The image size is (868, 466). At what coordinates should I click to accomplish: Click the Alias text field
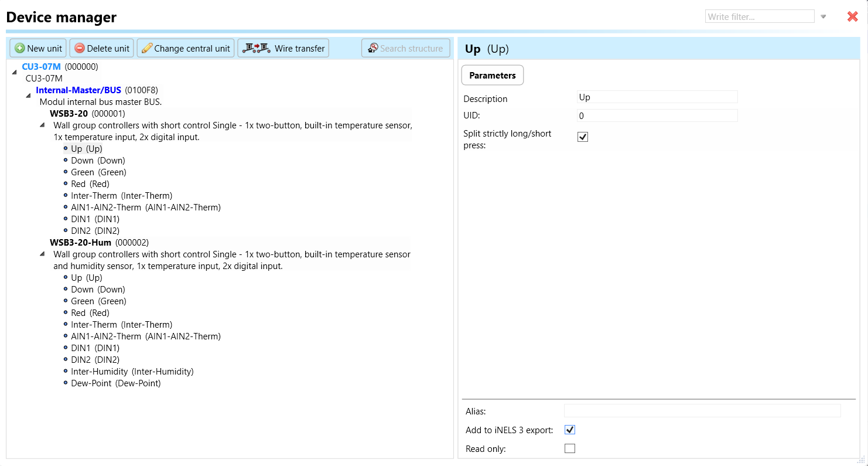click(x=702, y=411)
